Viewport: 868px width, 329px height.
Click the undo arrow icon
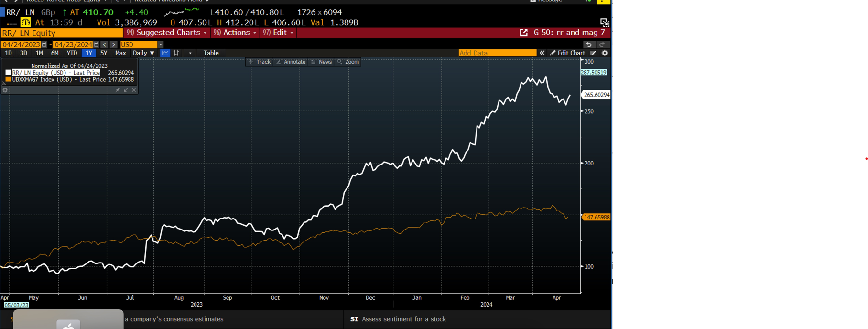tap(589, 44)
